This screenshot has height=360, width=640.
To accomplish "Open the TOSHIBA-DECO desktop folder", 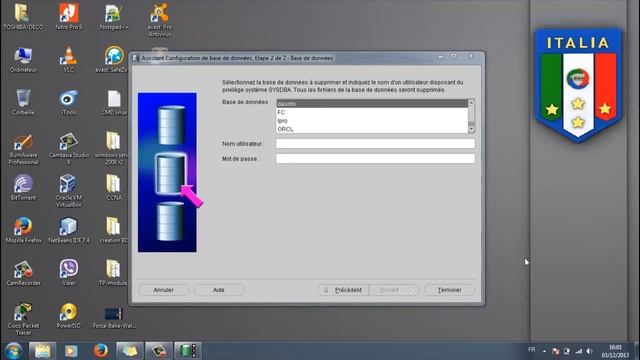I will click(23, 17).
